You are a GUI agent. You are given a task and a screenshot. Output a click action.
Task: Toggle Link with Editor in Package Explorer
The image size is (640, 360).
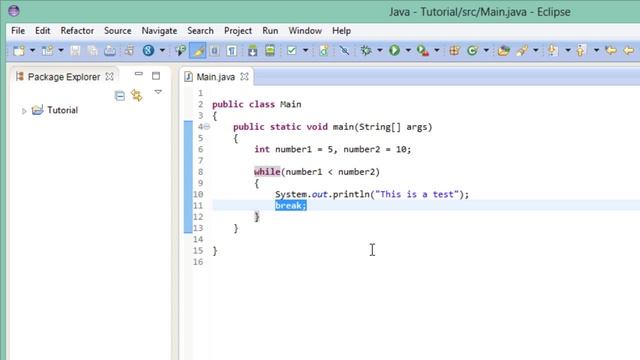point(137,96)
